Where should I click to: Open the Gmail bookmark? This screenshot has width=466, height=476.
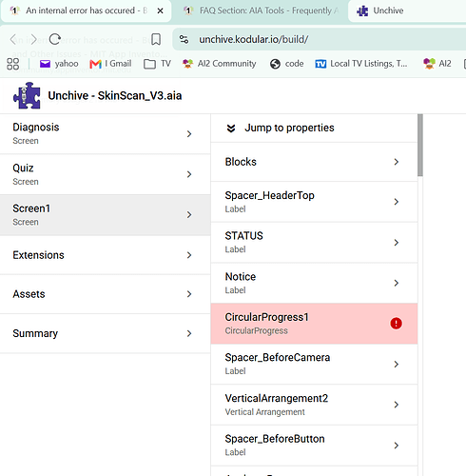click(x=110, y=64)
